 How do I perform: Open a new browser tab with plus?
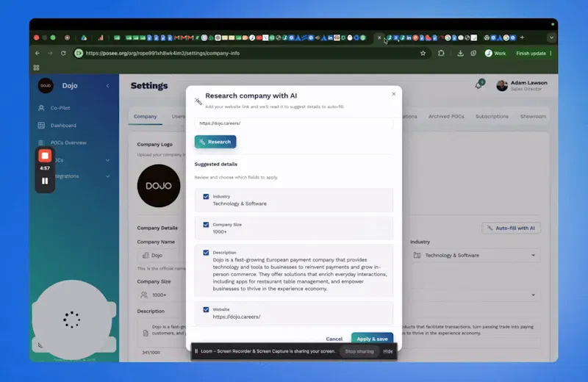pos(522,37)
